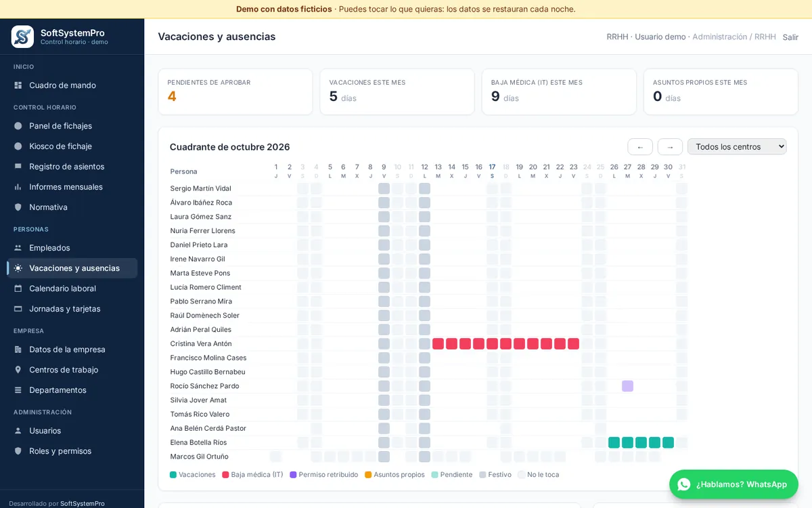Click the Vacaciones este mes card
812x508 pixels.
coord(397,91)
